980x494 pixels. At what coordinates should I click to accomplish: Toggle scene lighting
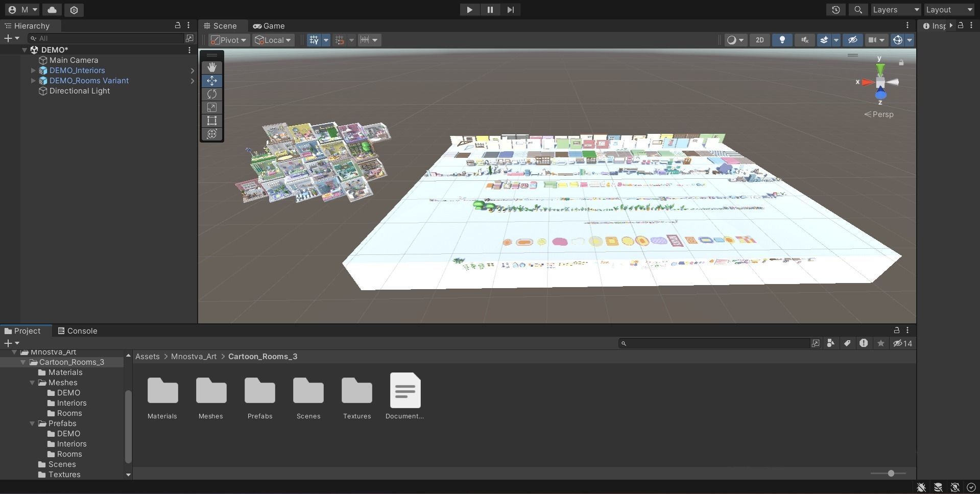pos(782,40)
